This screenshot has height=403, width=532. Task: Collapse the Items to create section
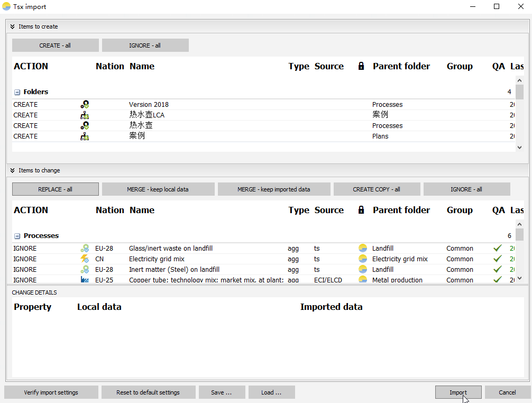12,26
